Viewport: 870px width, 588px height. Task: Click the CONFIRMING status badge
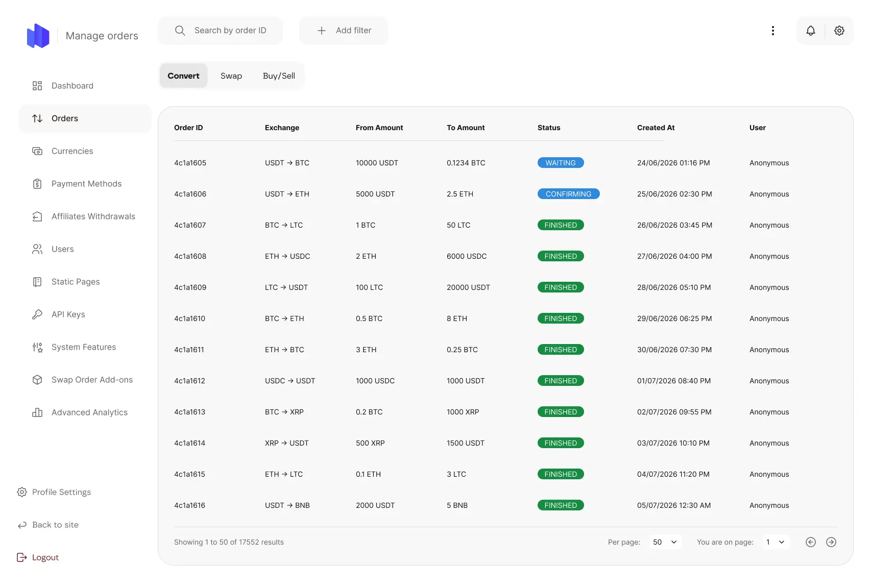[568, 194]
